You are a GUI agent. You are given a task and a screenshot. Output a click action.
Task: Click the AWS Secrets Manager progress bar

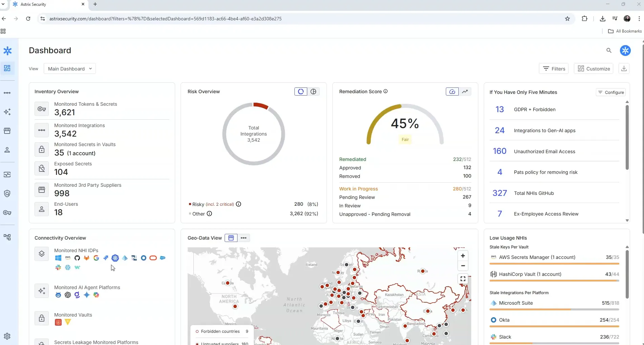pyautogui.click(x=554, y=264)
